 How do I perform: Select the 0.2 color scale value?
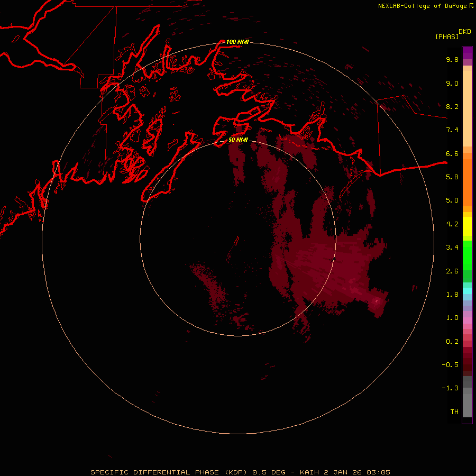452,341
